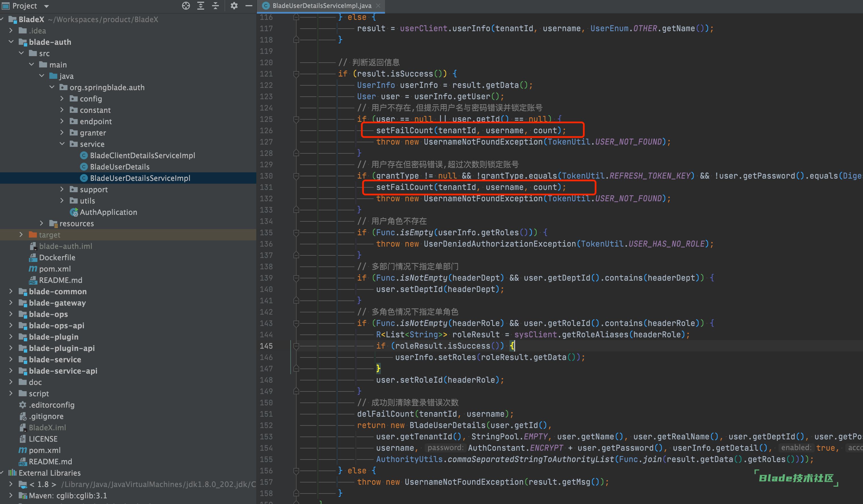The image size is (863, 504).
Task: Expand the target folder
Action: click(21, 234)
